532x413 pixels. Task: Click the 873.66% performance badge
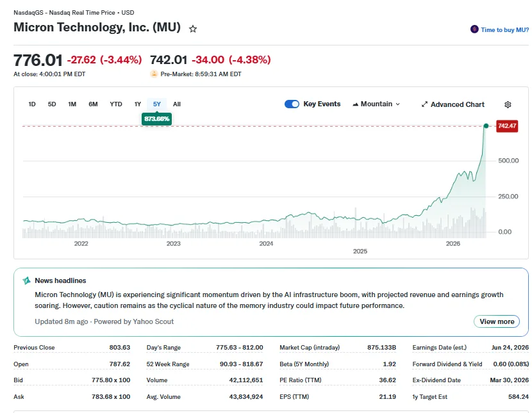(156, 119)
